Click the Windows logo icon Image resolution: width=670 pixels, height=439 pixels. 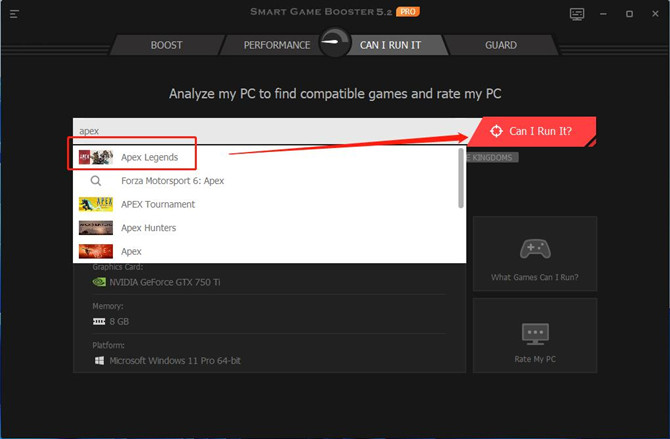[x=99, y=361]
